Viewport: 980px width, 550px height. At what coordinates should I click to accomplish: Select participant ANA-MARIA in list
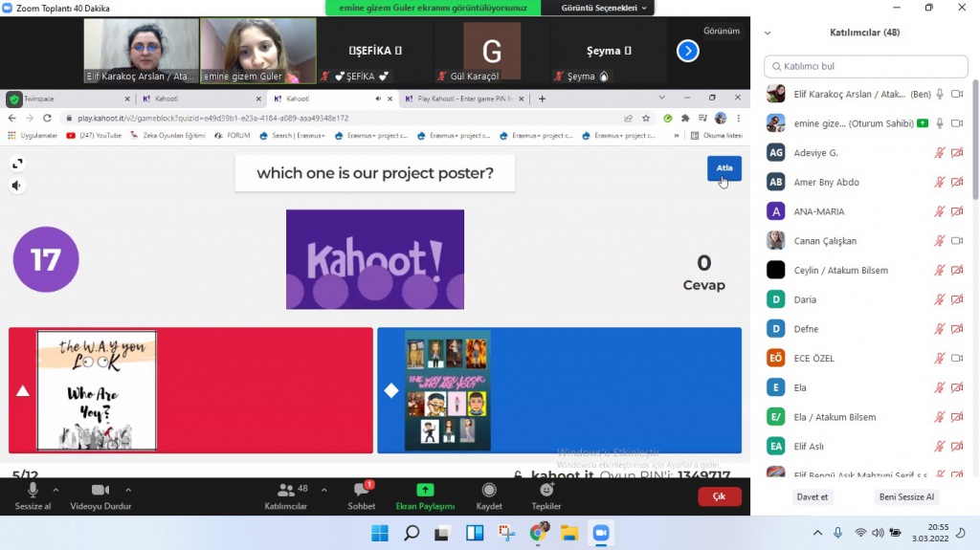pyautogui.click(x=865, y=212)
